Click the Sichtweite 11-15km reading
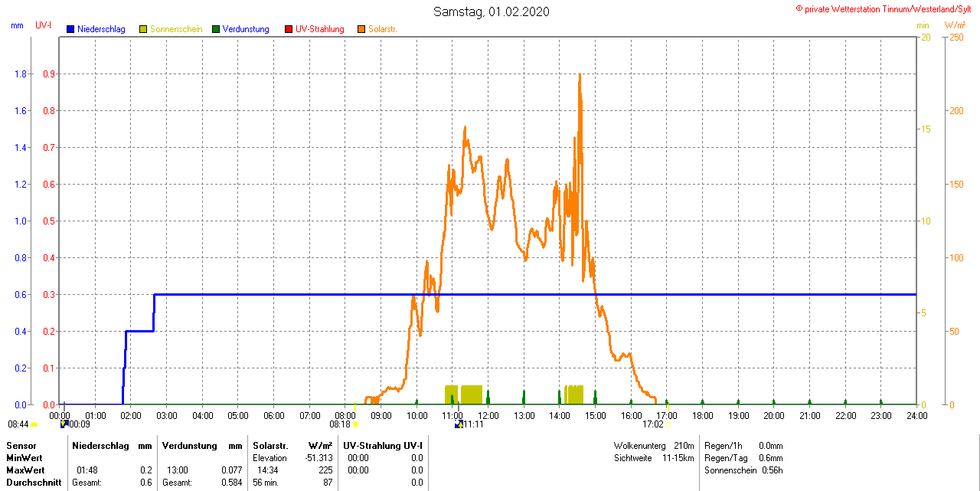This screenshot has height=491, width=980. 654,458
